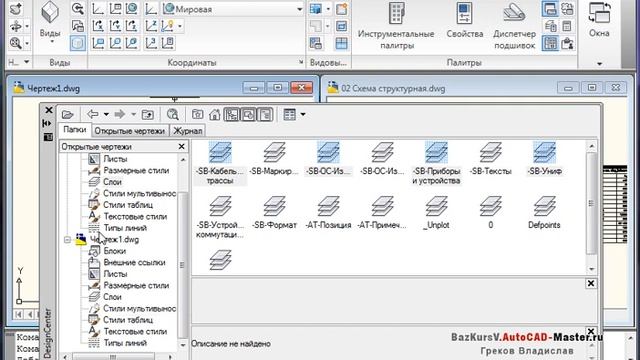Select Чертеж1.dwg in the tree
Screen dimensions: 640x360
(x=114, y=240)
